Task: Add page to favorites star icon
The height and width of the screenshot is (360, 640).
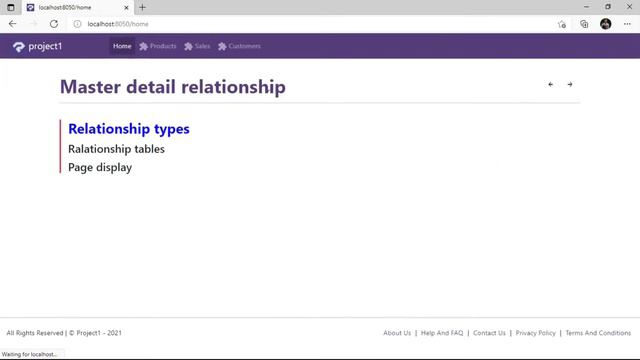Action: 562,24
